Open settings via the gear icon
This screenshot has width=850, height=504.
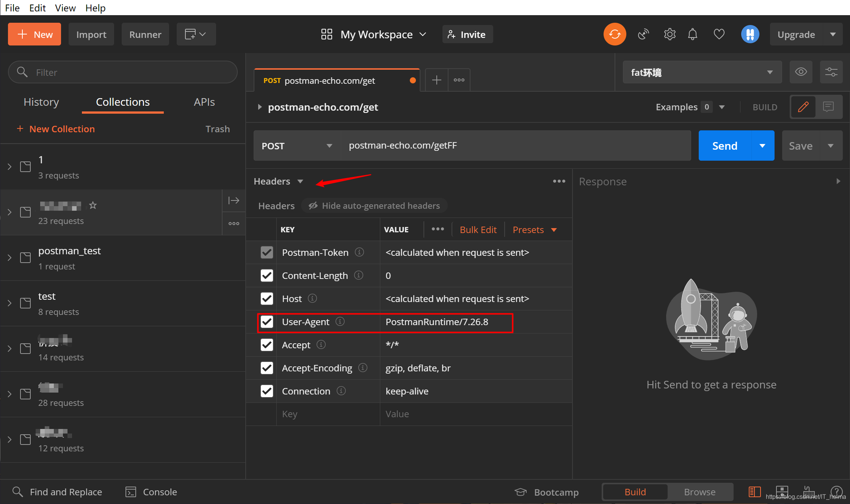point(670,34)
